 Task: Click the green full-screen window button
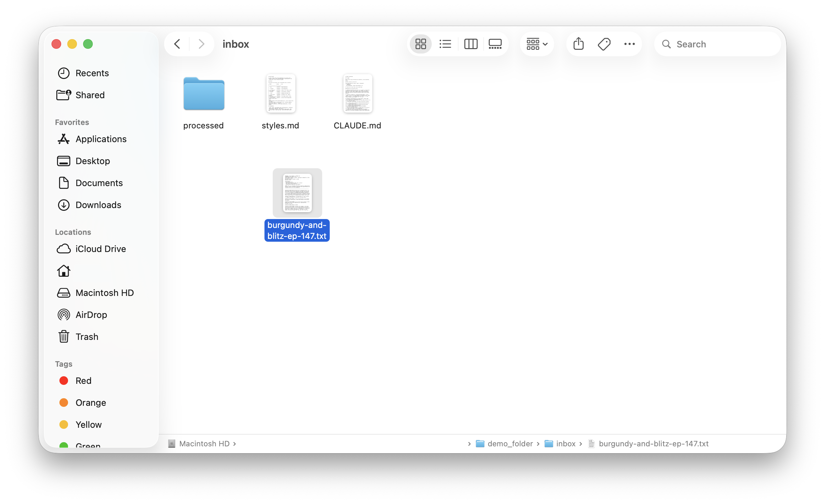click(88, 44)
